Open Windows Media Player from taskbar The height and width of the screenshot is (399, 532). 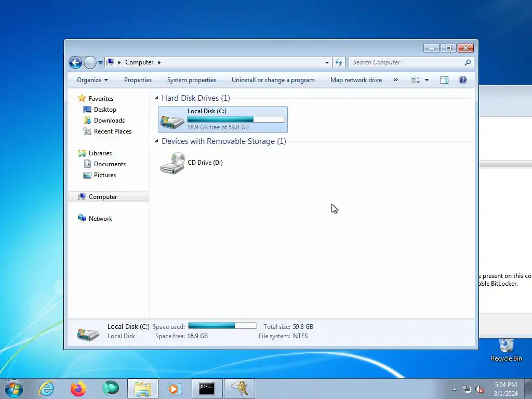(x=175, y=389)
